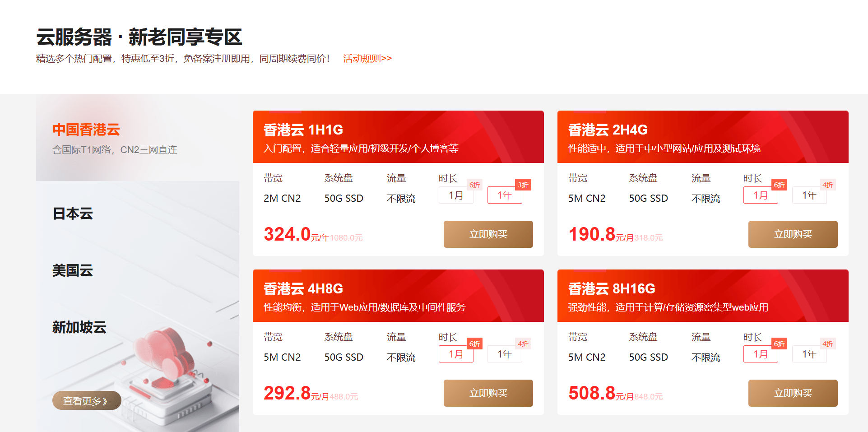Select 1月 duration for 香港云 1H1G
Viewport: 868px width, 432px height.
point(456,195)
